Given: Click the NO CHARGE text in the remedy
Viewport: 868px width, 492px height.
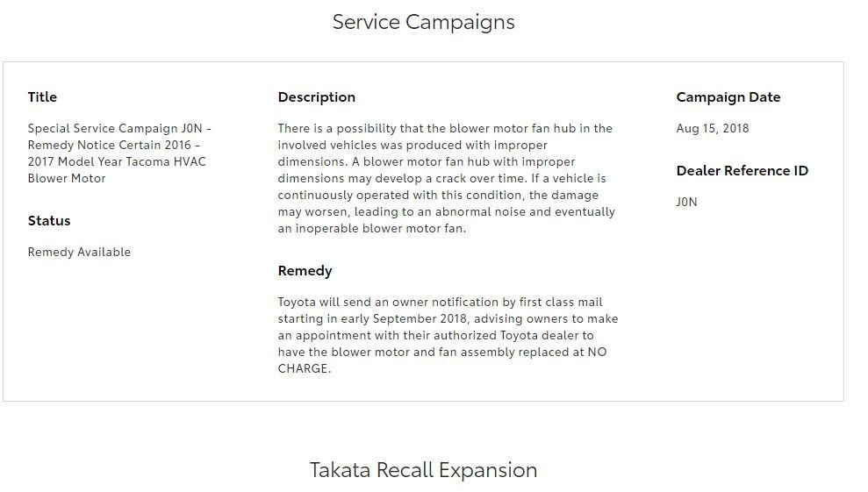Looking at the screenshot, I should [x=442, y=360].
